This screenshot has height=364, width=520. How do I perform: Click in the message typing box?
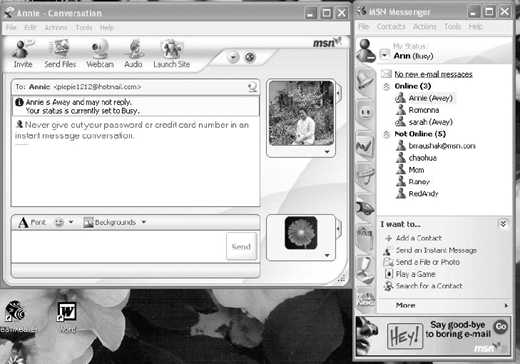pyautogui.click(x=119, y=247)
